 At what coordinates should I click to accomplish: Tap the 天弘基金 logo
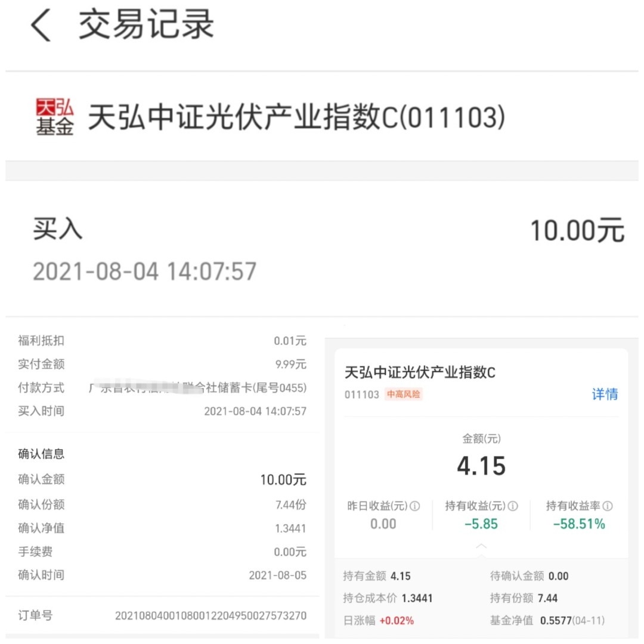click(55, 117)
